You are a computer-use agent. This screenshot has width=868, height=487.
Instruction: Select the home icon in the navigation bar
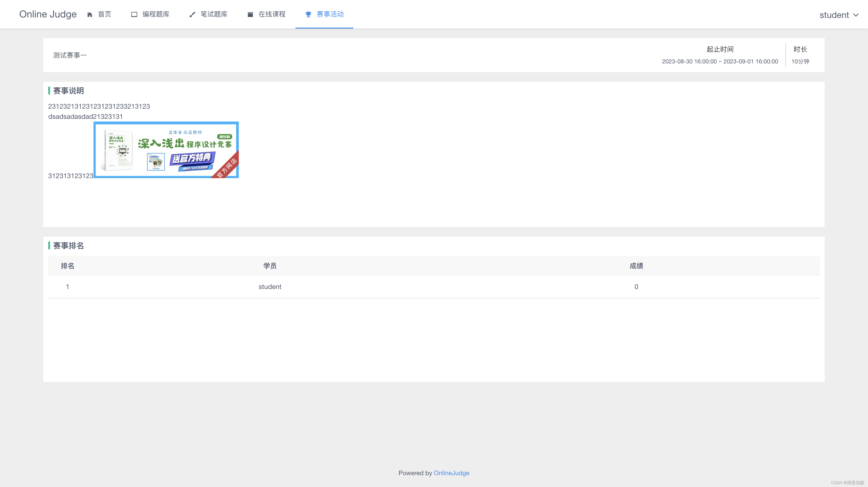click(90, 14)
